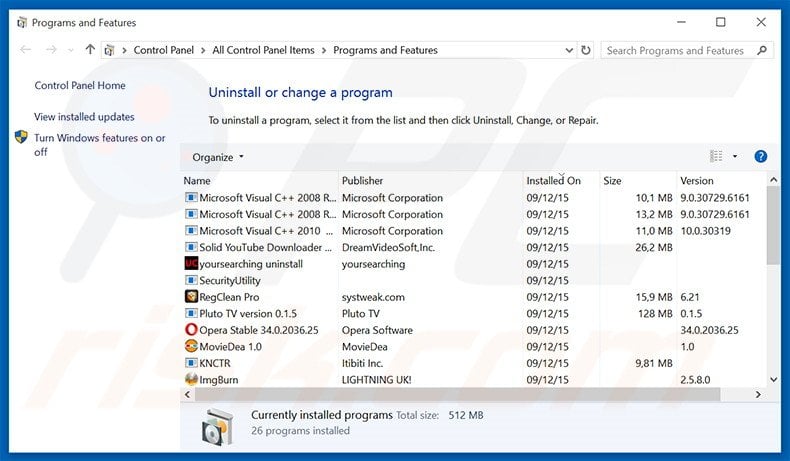Select All Control Panel Items breadcrumb
790x461 pixels.
tap(263, 50)
